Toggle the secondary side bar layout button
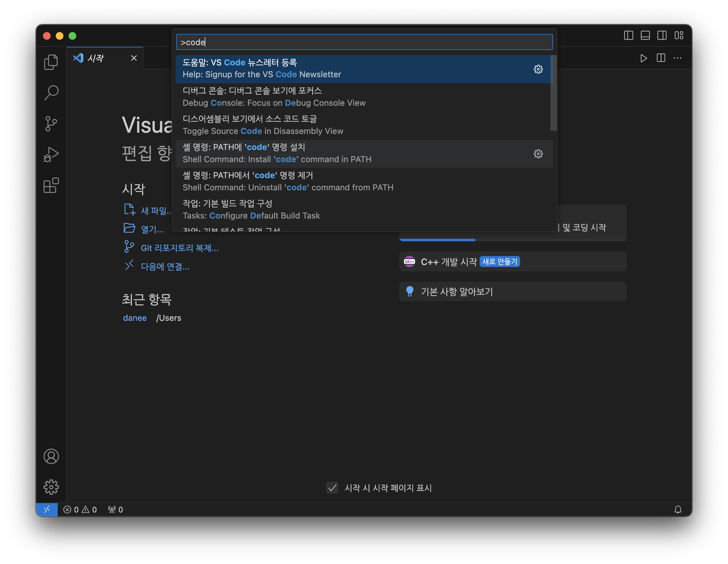Viewport: 728px width, 564px height. 662,35
